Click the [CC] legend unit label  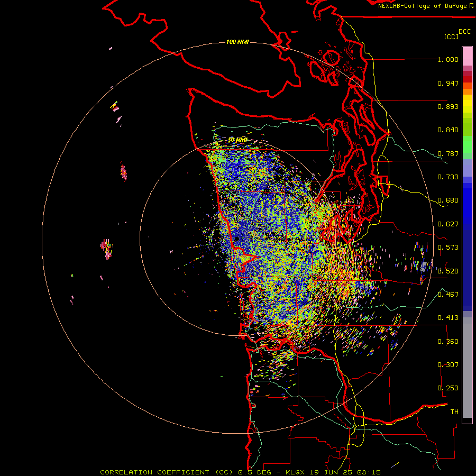[452, 36]
